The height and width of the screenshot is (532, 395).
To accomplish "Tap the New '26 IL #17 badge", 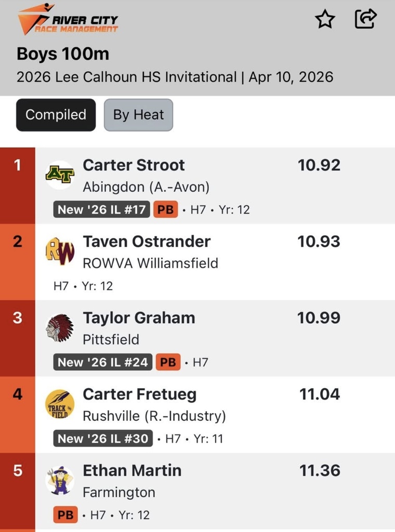I will click(101, 210).
